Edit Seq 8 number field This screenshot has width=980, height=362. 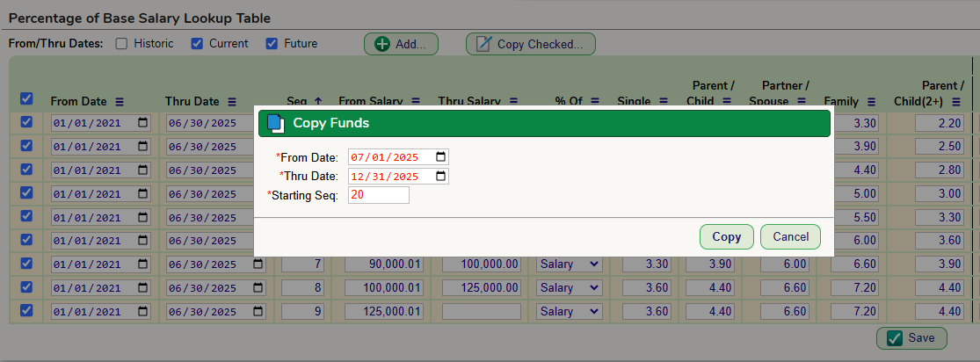(302, 288)
